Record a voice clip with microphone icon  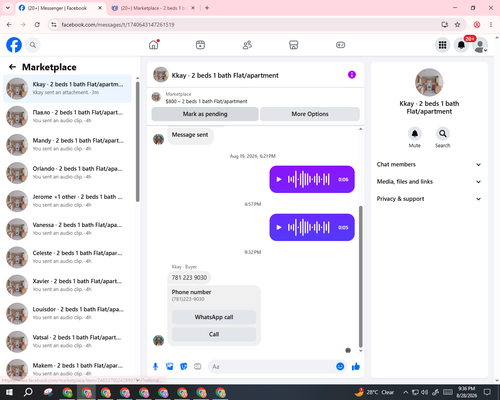pyautogui.click(x=155, y=367)
